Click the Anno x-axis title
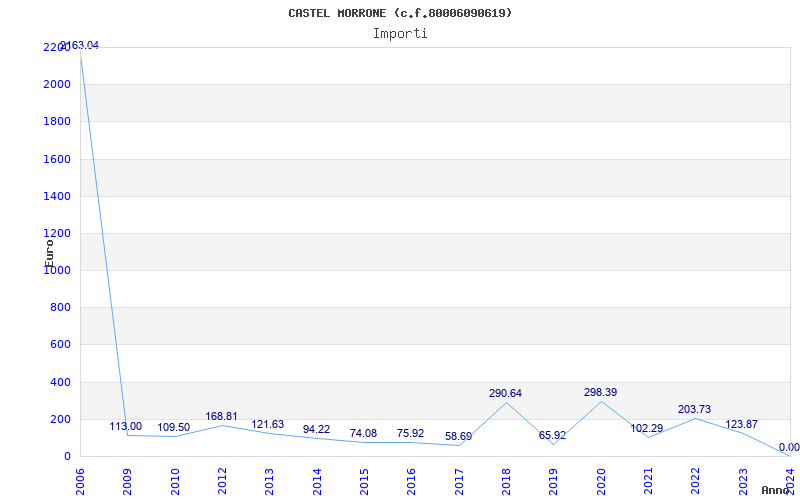Image resolution: width=800 pixels, height=500 pixels. click(776, 490)
